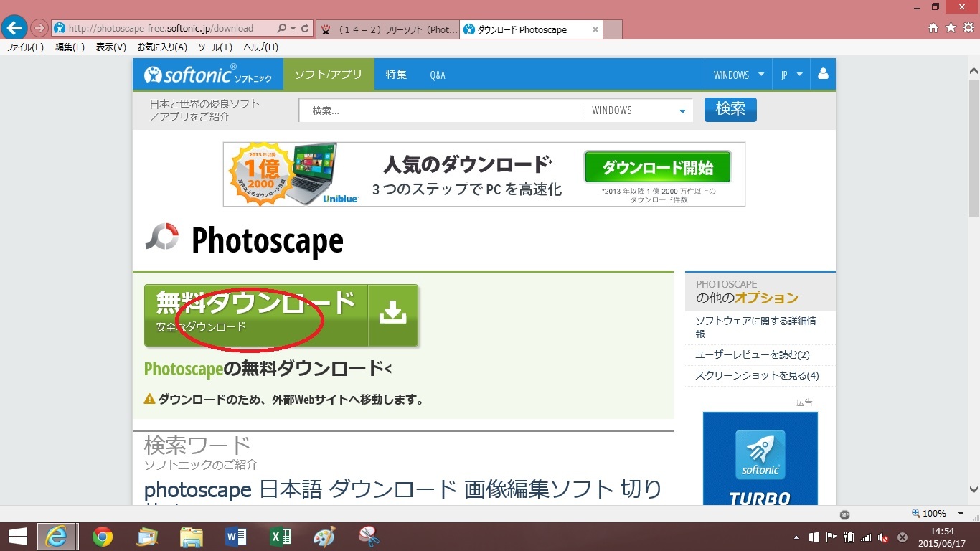Image resolution: width=980 pixels, height=551 pixels.
Task: Click the ダウンロード開始 ad button
Action: tap(658, 167)
